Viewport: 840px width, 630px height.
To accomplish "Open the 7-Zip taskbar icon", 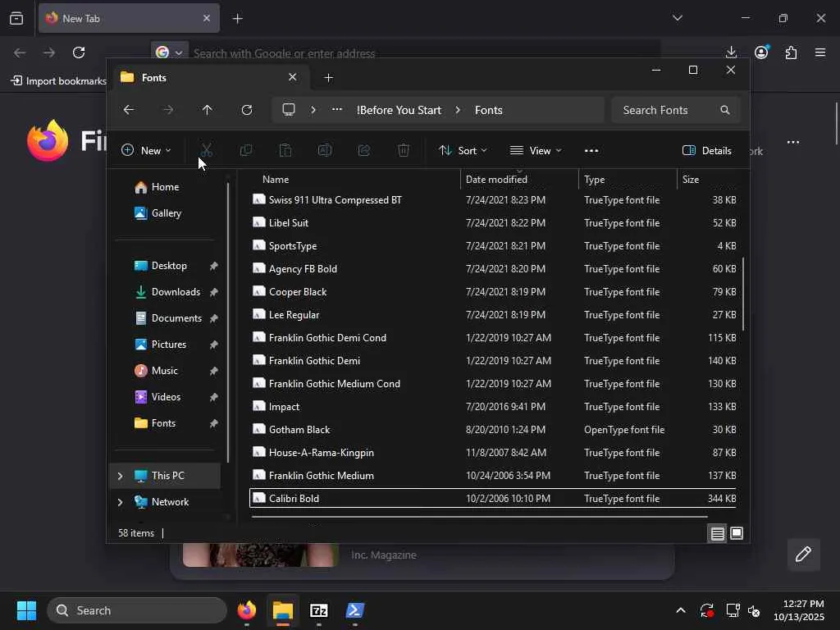I will tap(318, 610).
